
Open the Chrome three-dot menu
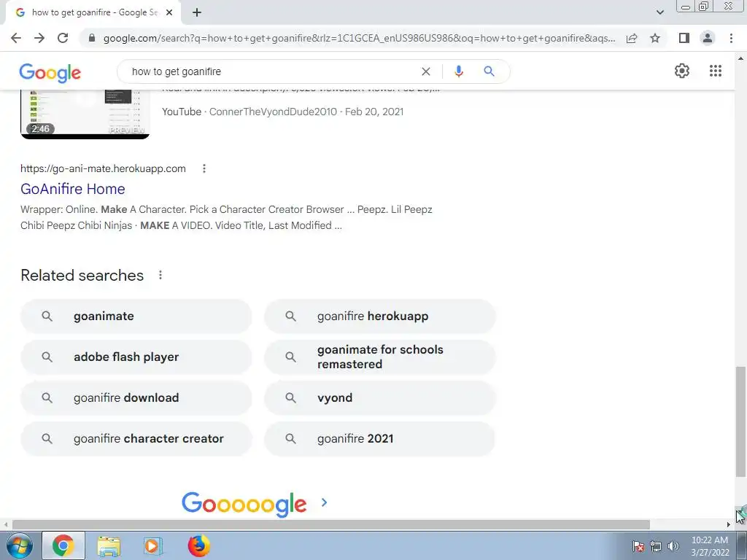[x=731, y=38]
